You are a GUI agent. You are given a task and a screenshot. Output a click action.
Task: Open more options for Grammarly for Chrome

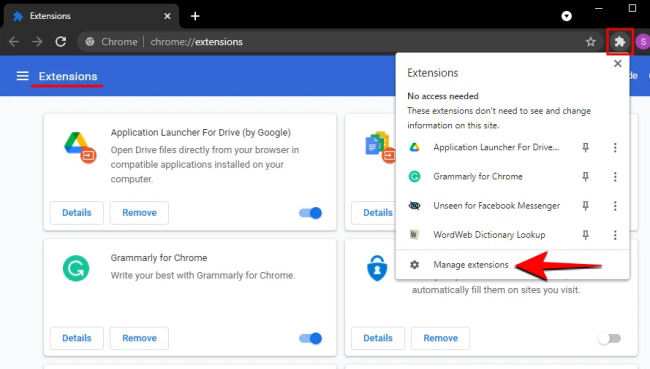coord(615,177)
